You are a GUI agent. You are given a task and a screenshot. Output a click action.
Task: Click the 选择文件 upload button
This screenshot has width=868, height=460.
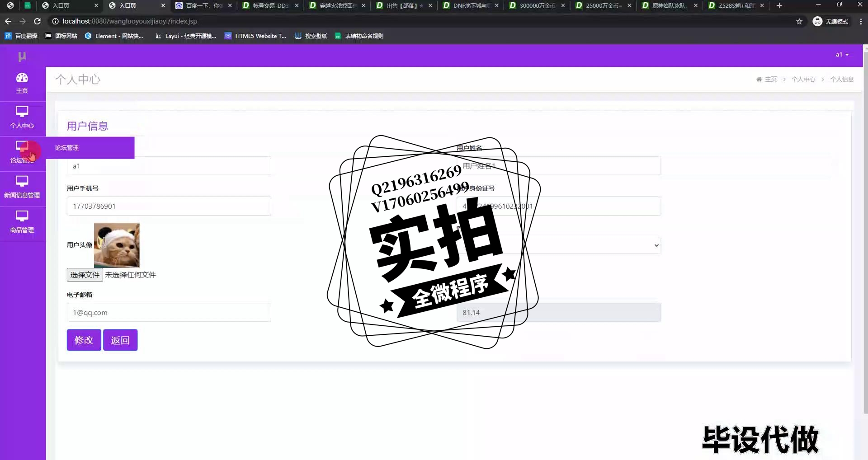[85, 275]
